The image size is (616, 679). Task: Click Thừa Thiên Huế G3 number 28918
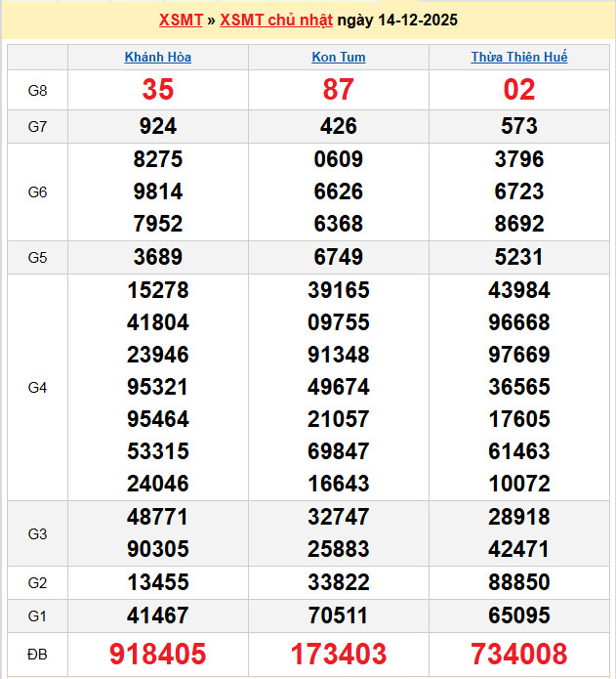pyautogui.click(x=518, y=517)
